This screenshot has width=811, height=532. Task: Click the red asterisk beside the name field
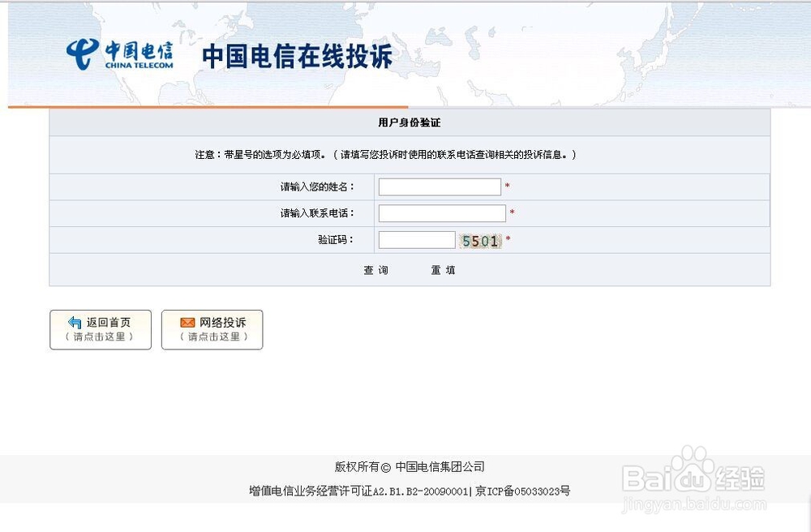click(508, 187)
